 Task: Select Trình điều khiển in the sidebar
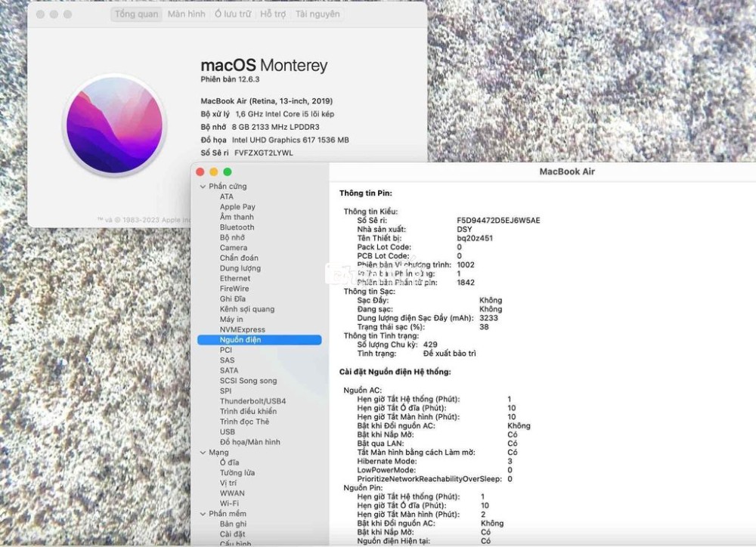tap(248, 412)
